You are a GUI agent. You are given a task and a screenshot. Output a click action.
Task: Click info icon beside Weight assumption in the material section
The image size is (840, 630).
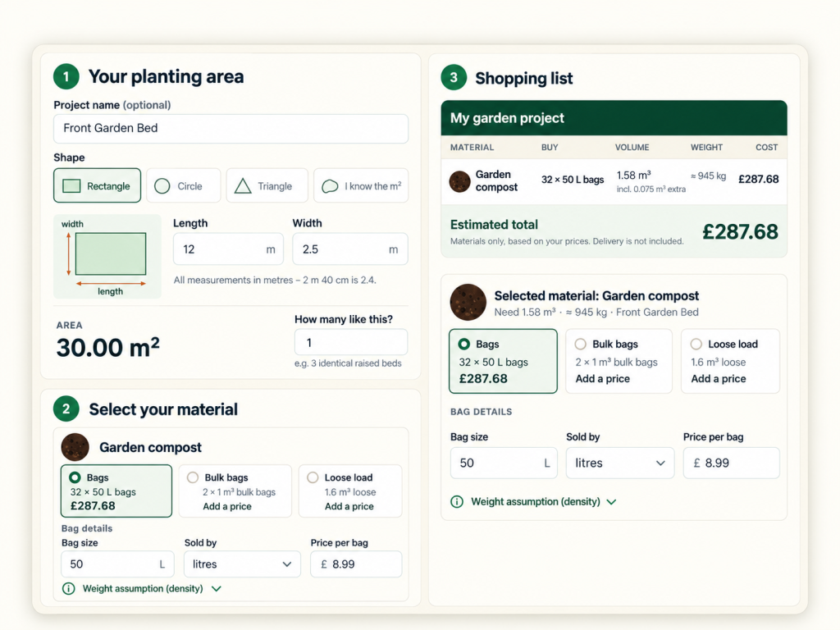coord(69,589)
